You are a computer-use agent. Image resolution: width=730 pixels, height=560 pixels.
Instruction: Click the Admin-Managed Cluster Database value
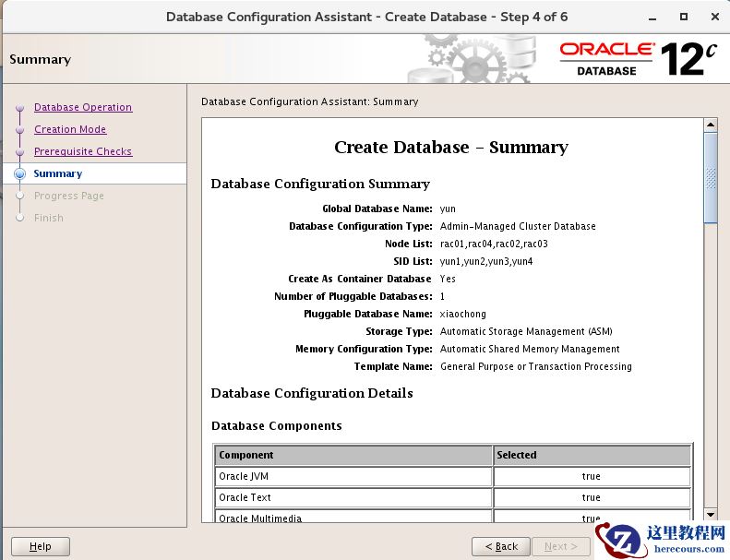[518, 226]
